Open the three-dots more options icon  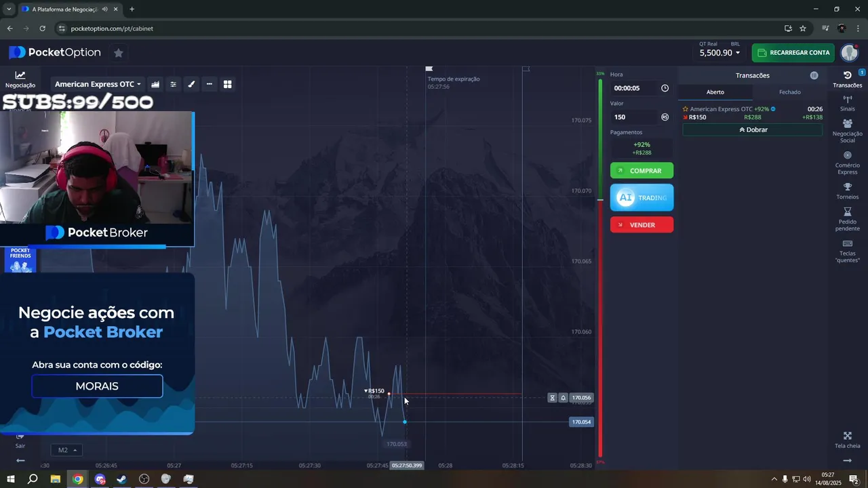(x=210, y=84)
